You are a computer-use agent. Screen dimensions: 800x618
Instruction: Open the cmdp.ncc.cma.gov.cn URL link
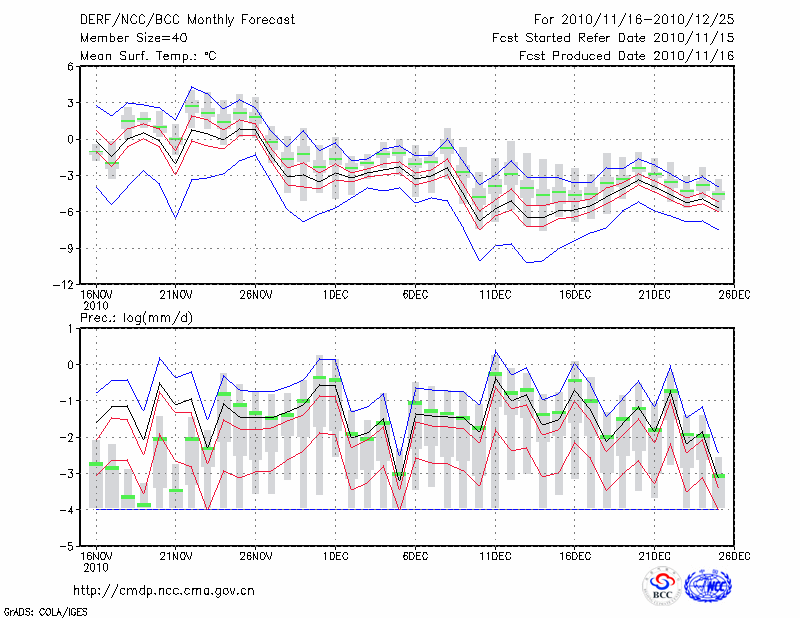[x=165, y=590]
